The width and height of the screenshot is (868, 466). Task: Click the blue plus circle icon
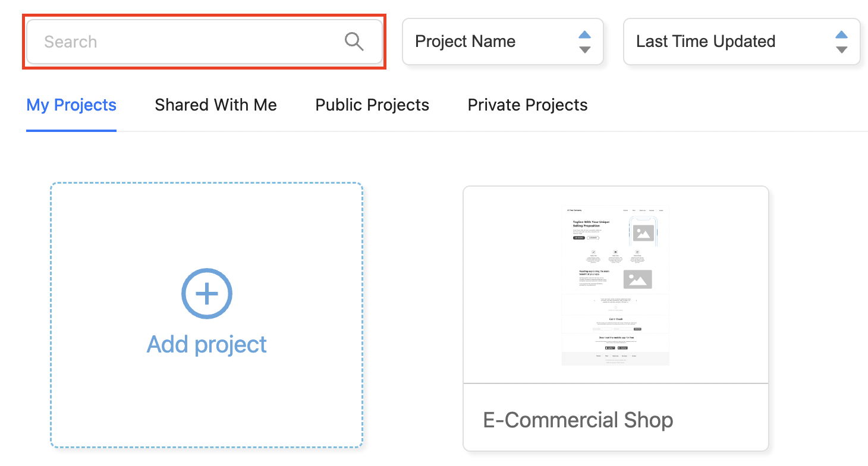point(206,294)
